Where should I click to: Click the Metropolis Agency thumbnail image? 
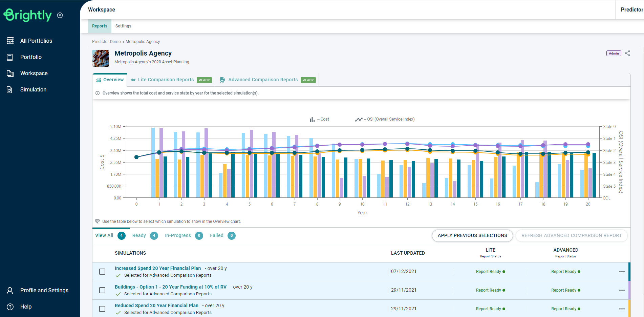[101, 58]
